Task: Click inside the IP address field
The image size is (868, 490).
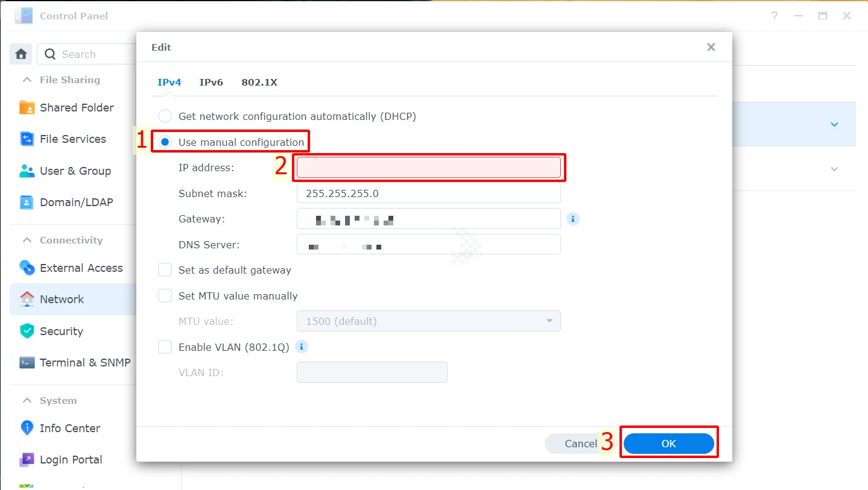Action: pyautogui.click(x=428, y=168)
